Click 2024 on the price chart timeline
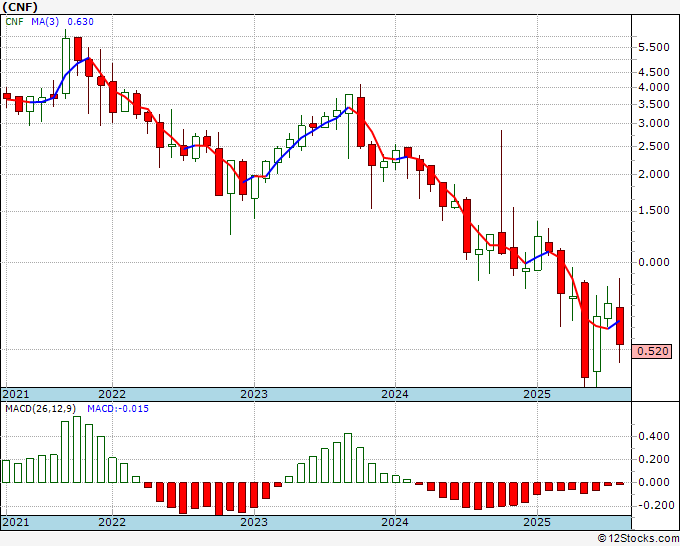This screenshot has width=680, height=546. coord(395,394)
